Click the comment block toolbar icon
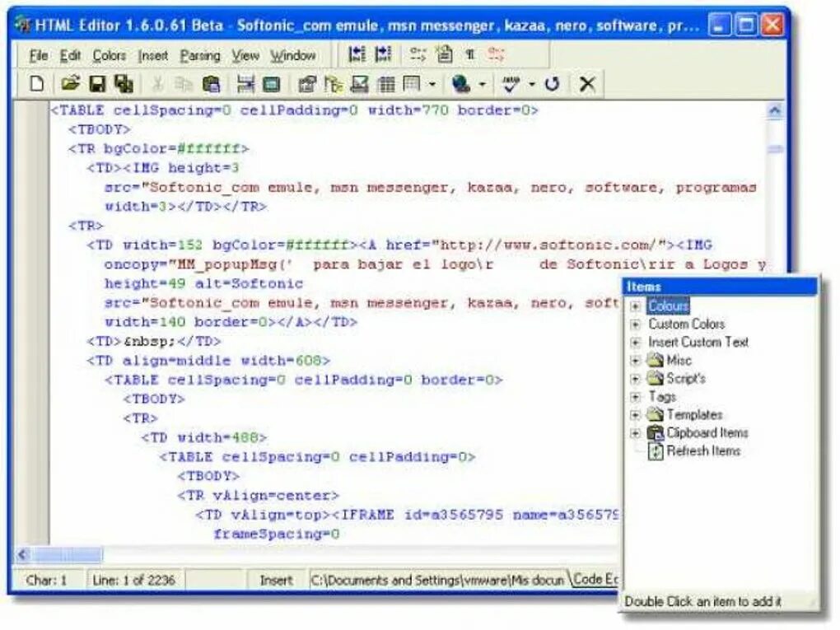840x630 pixels. click(418, 54)
